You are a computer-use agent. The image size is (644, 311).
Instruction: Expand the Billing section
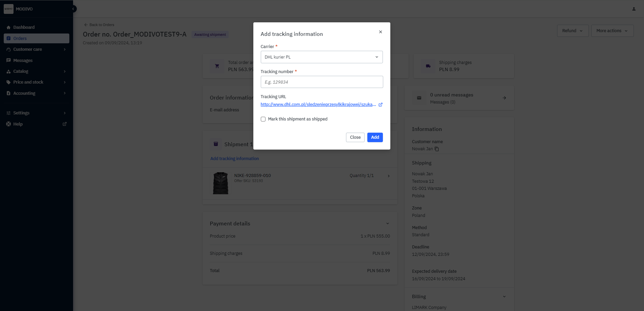point(504,296)
